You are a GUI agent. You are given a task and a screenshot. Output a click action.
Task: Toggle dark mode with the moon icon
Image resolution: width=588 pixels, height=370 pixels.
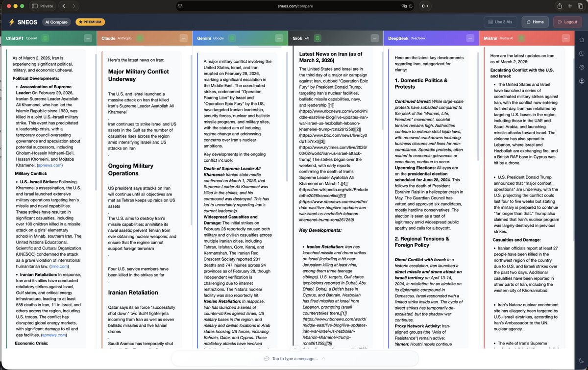point(581,361)
